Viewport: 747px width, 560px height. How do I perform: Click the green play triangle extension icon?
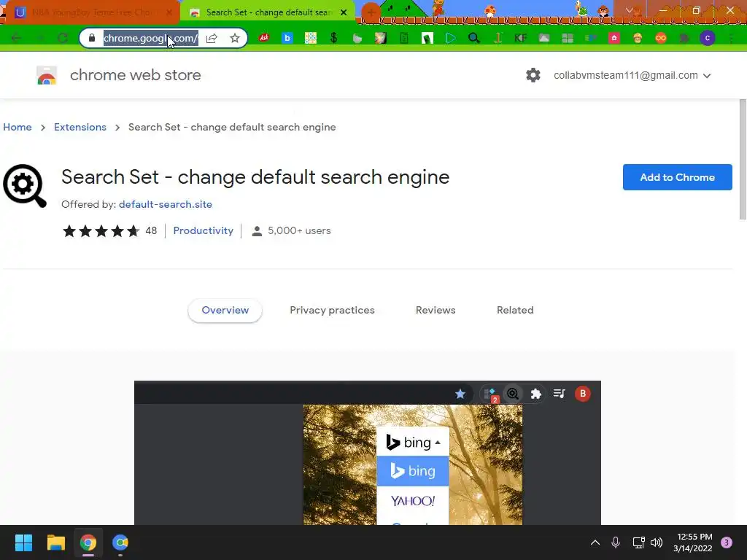tap(450, 38)
